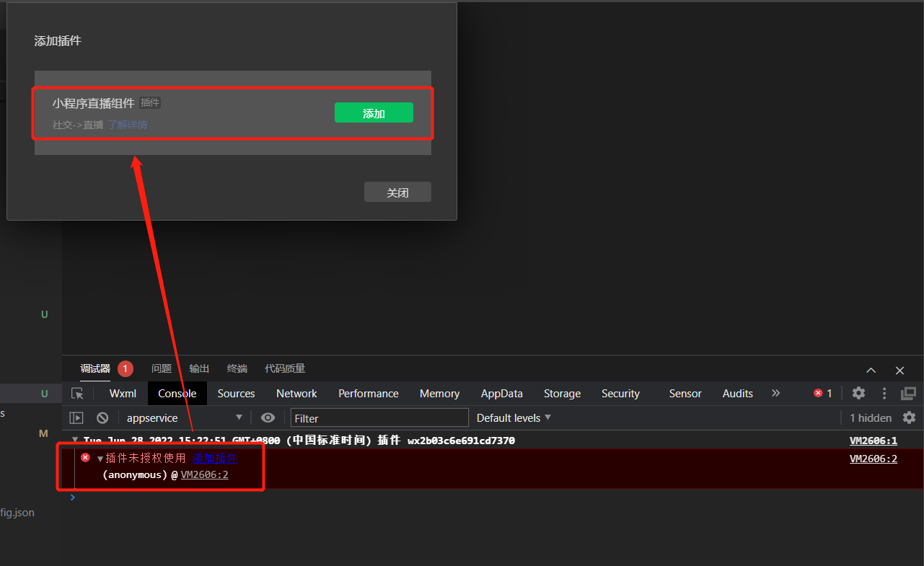Open the Wxml devtools tab

click(x=123, y=394)
